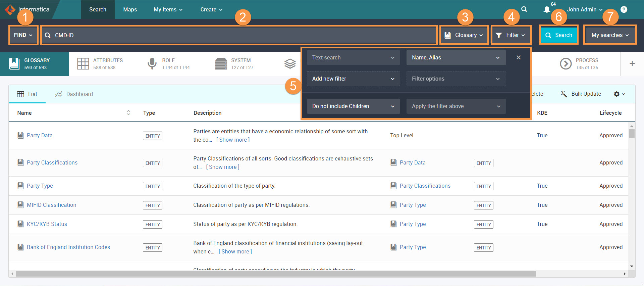Open the help question mark icon
This screenshot has height=286, width=644.
(x=624, y=9)
